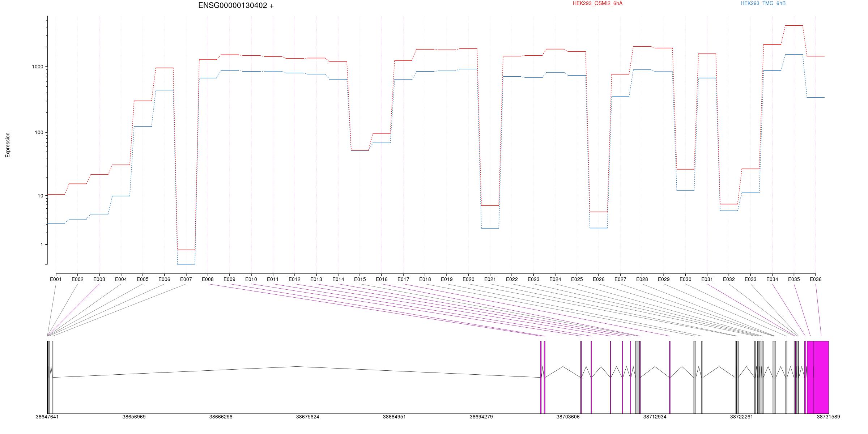The height and width of the screenshot is (434, 868).
Task: Click the exon label E027
Action: (x=620, y=279)
